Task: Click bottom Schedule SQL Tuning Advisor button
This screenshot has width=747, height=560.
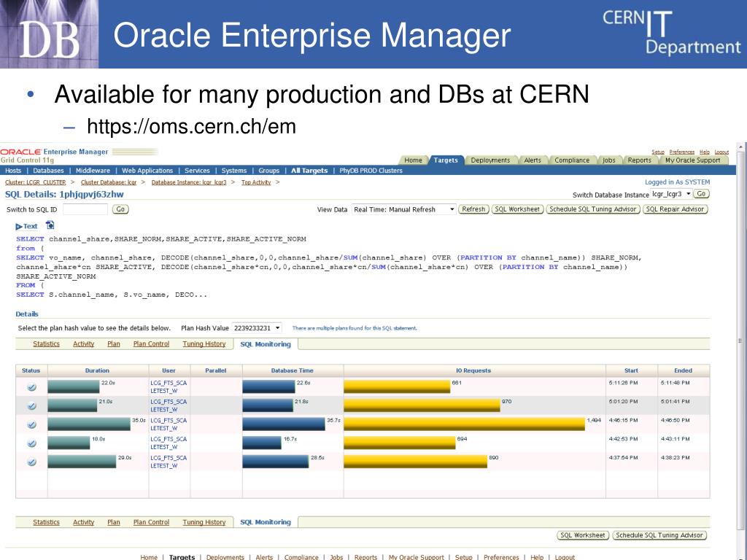Action: pyautogui.click(x=659, y=535)
